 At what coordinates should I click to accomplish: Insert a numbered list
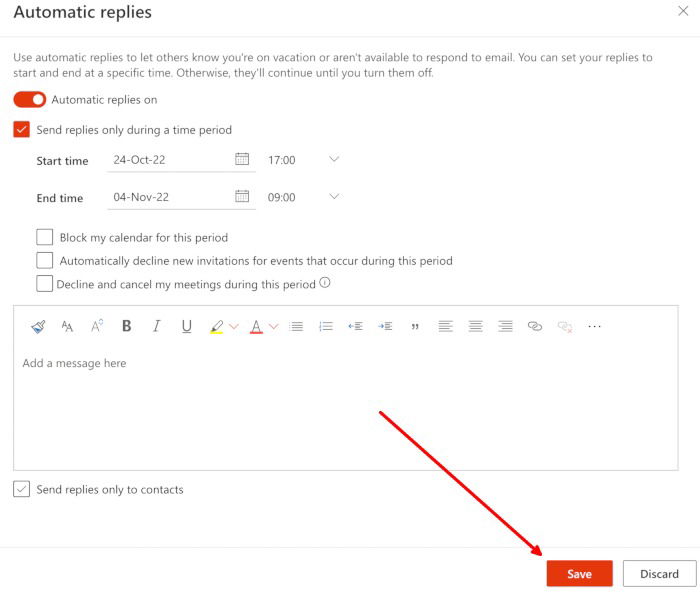click(x=325, y=326)
